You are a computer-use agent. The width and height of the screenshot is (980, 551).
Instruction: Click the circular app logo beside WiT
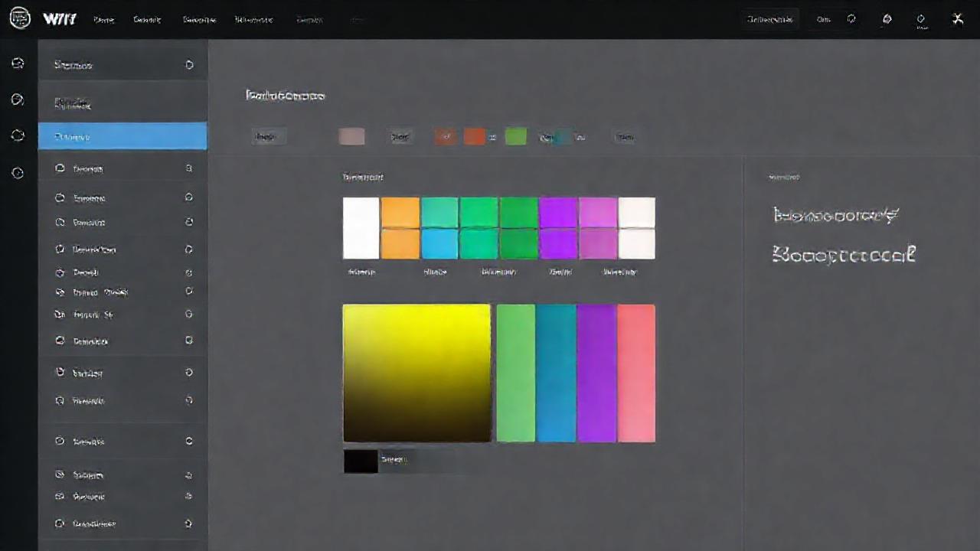(19, 18)
